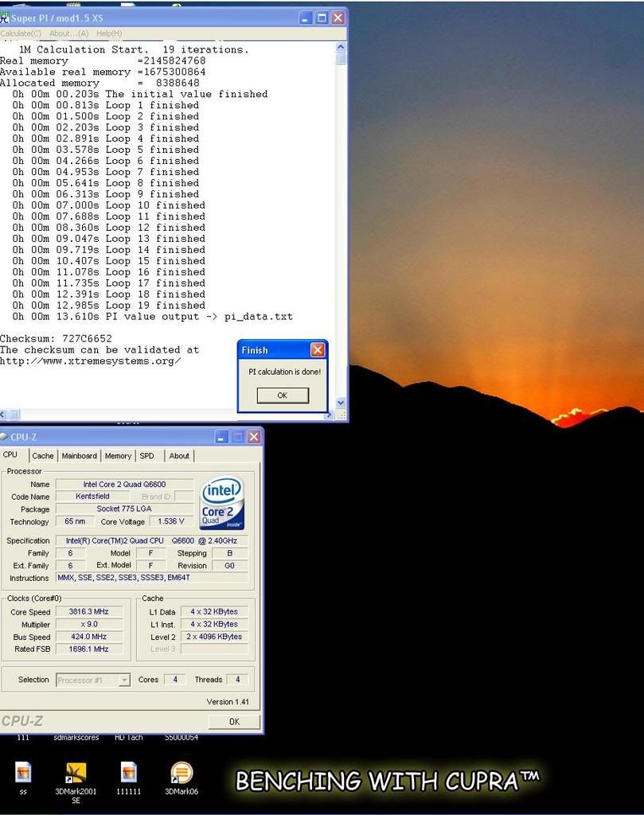Click OK in the Finish dialog
Screen dimensions: 644x815
[x=283, y=396]
